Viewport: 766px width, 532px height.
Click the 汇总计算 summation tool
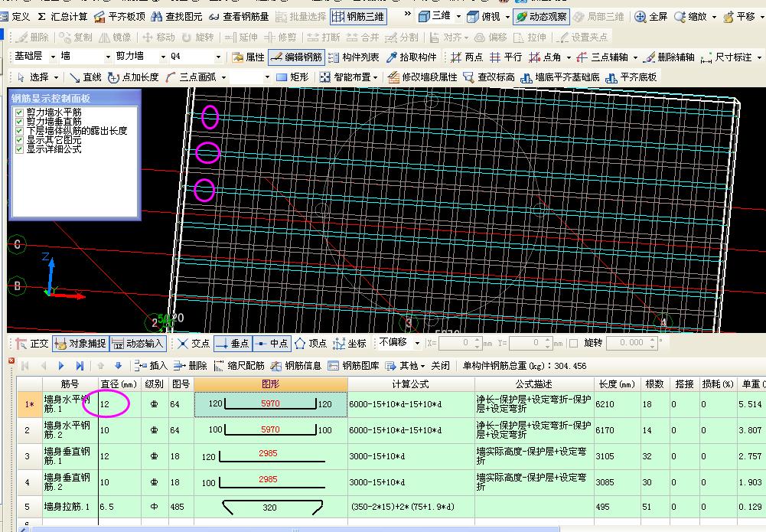[62, 17]
